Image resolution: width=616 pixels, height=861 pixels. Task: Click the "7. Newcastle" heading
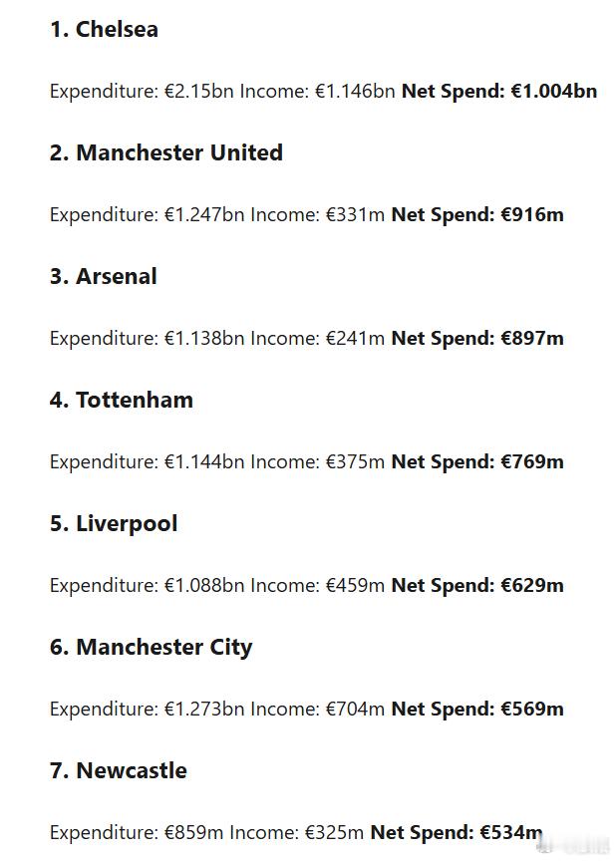pyautogui.click(x=118, y=770)
